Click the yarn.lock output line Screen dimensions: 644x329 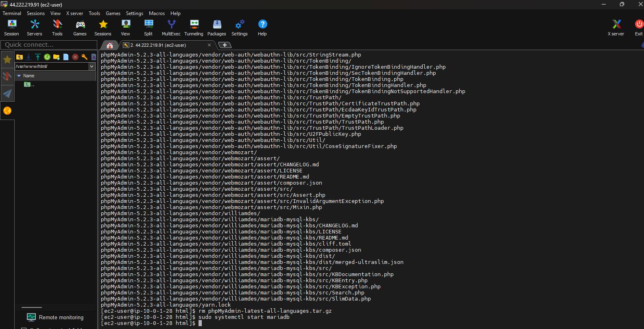[x=166, y=305]
